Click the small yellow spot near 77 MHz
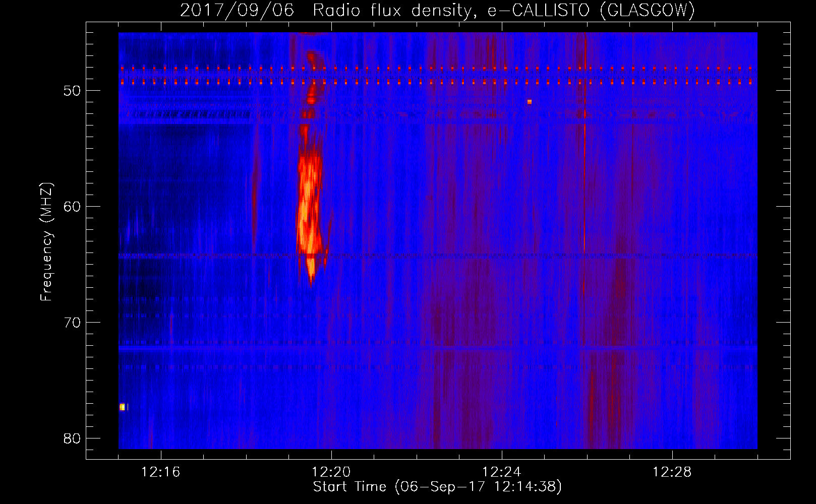 [122, 407]
